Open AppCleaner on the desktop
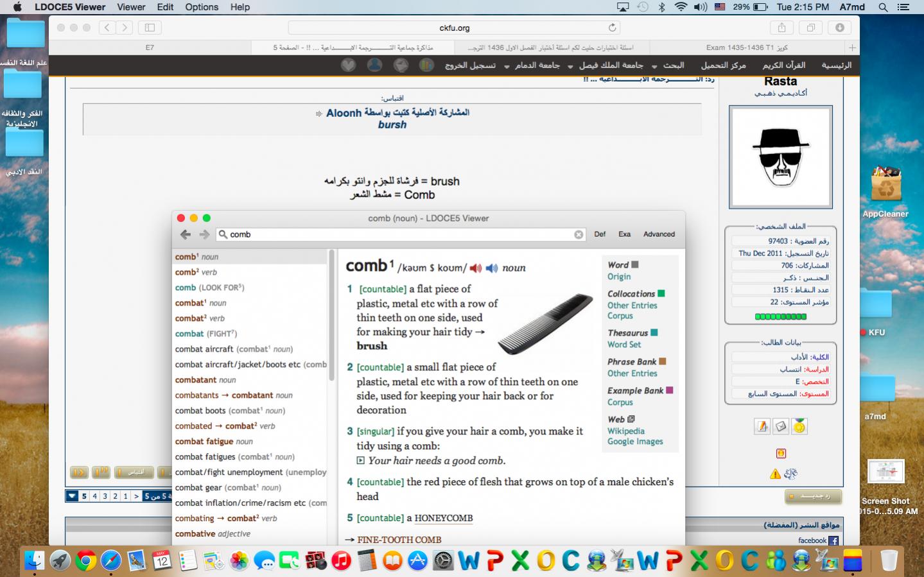This screenshot has height=577, width=924. 885,191
